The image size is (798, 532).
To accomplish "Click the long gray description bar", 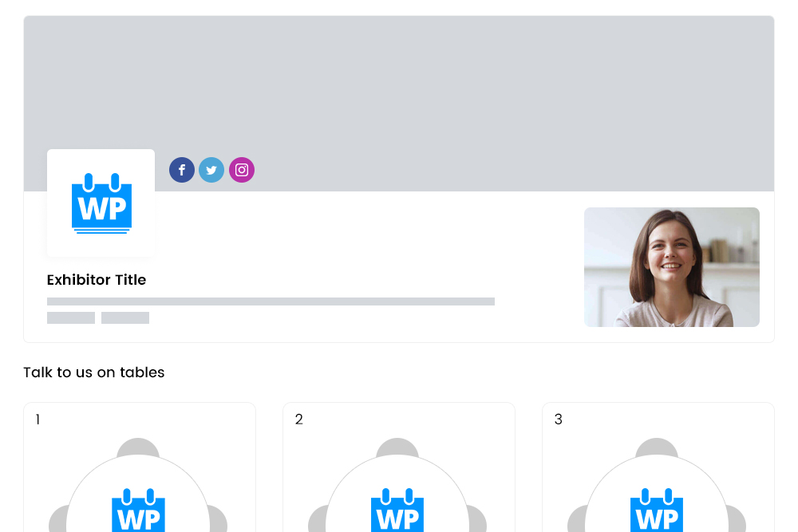I will pyautogui.click(x=271, y=301).
